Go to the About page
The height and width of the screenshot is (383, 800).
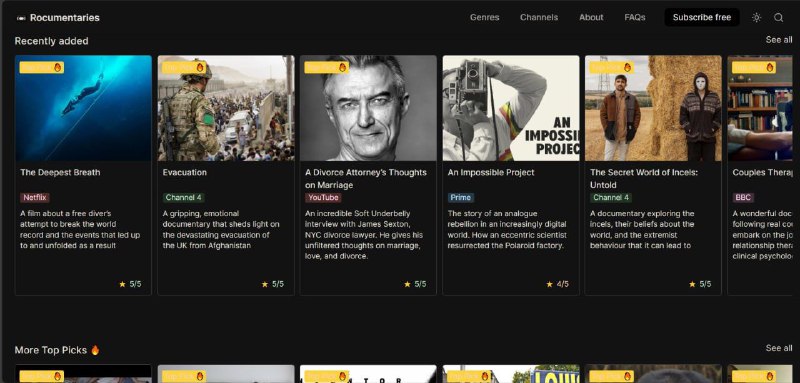(591, 17)
